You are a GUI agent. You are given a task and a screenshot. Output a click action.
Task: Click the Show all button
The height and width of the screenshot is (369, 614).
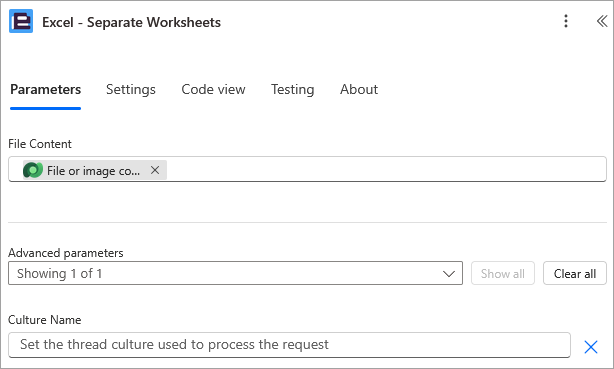(502, 273)
